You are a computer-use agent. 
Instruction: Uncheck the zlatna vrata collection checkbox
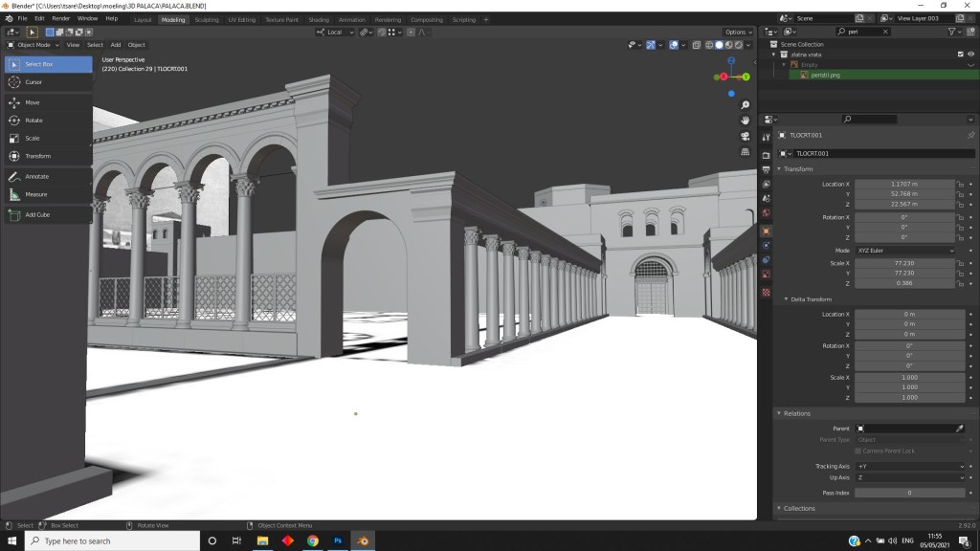[x=960, y=55]
